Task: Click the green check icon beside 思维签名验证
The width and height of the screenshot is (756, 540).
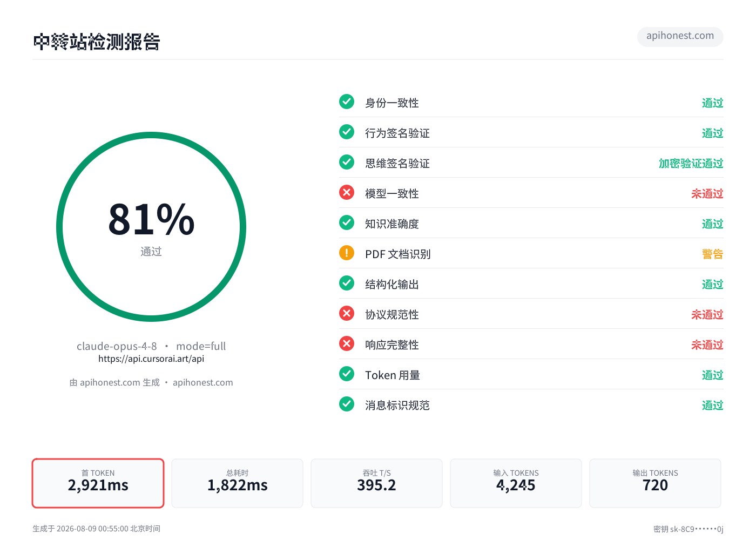Action: pos(347,162)
